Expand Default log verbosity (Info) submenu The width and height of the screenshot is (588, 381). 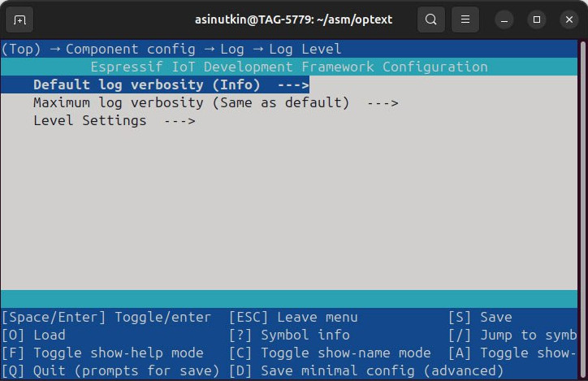tap(171, 84)
